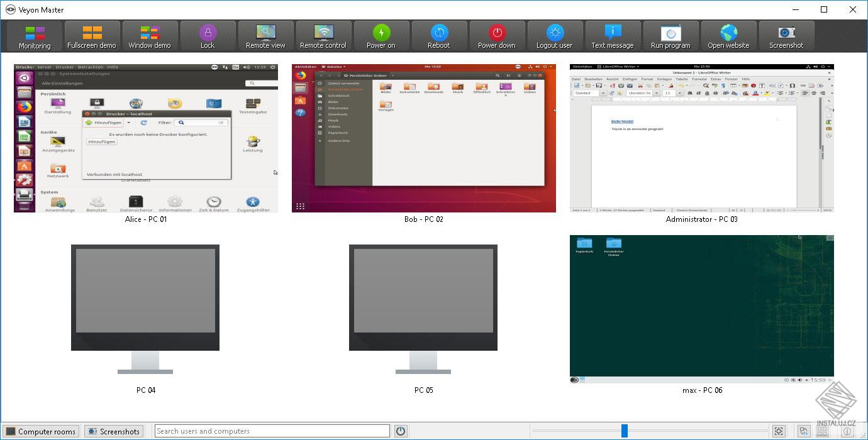Send a Text message

pyautogui.click(x=613, y=36)
